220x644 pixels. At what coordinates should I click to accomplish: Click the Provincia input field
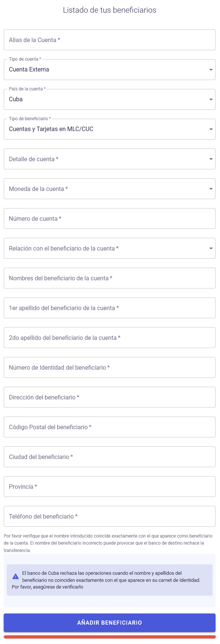click(x=110, y=487)
